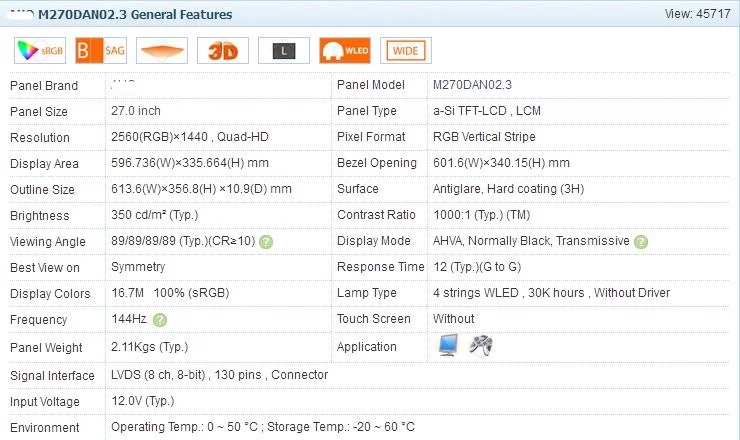The image size is (740, 440).
Task: Click the 3D feature icon
Action: [x=222, y=51]
